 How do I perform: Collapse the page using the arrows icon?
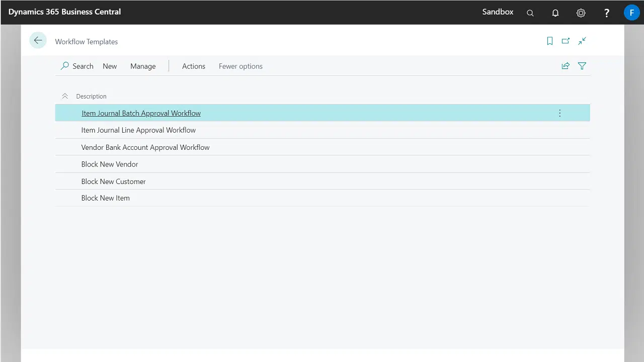[582, 41]
